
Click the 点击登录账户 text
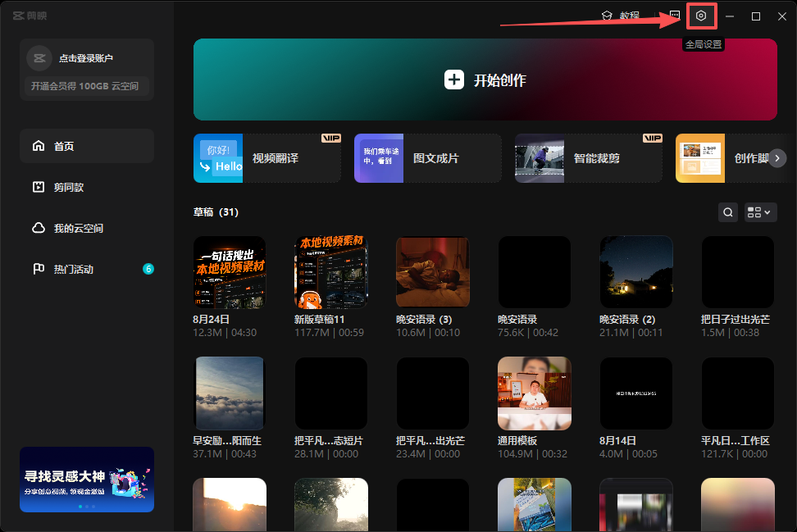[x=86, y=58]
